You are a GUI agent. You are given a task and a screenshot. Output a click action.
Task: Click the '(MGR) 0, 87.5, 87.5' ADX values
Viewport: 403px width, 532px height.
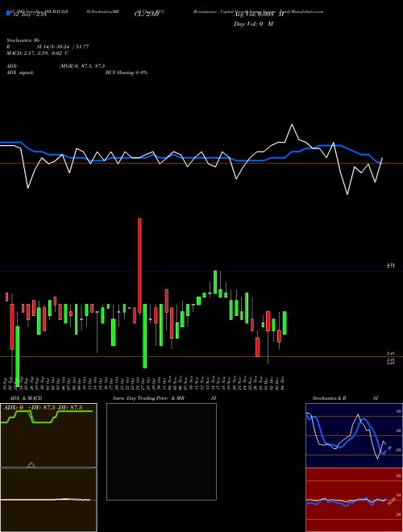(x=82, y=66)
